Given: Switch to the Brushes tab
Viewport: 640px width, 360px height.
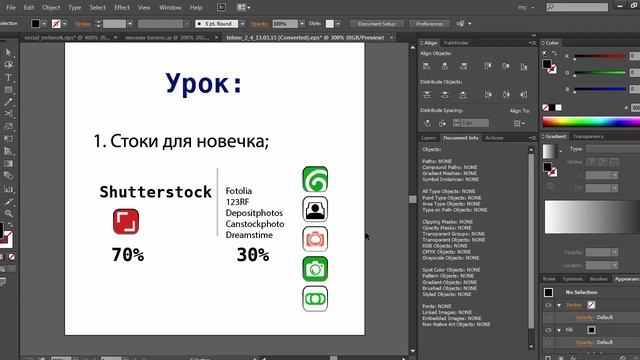Looking at the screenshot, I should tap(599, 279).
